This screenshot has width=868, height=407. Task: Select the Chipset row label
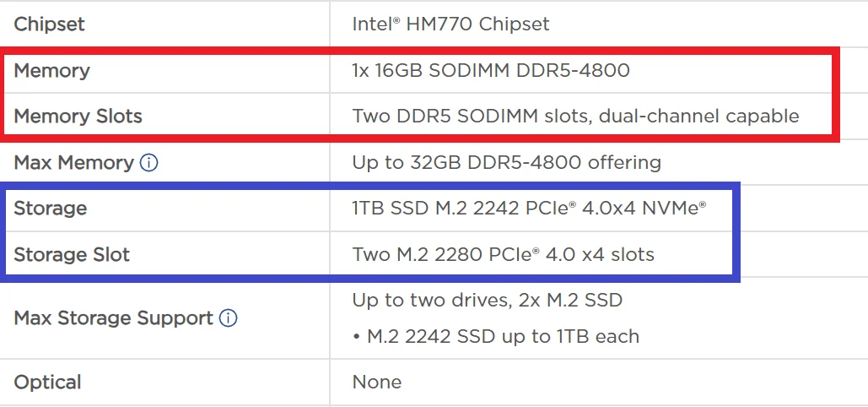49,24
